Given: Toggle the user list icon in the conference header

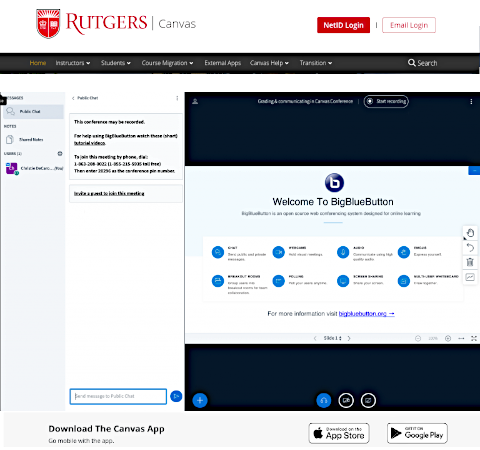Looking at the screenshot, I should point(195,101).
